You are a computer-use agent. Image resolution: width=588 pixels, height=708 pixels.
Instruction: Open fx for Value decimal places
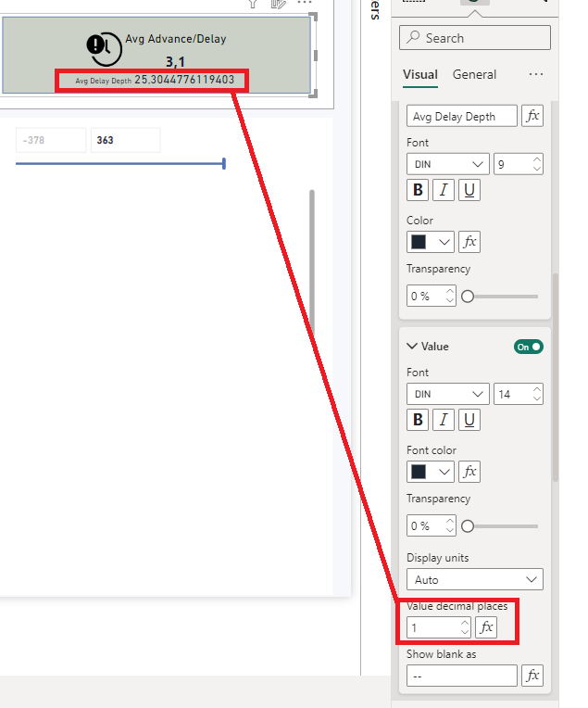pyautogui.click(x=486, y=627)
